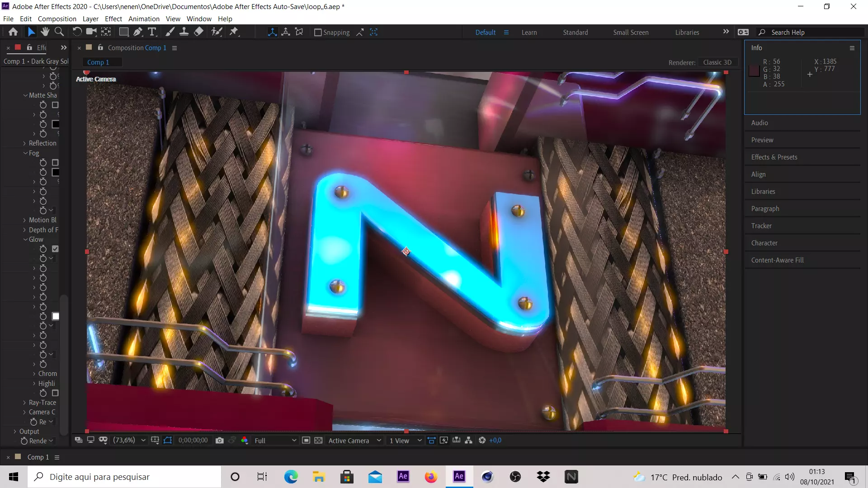Toggle Fast Previews lightning icon

coord(444,440)
